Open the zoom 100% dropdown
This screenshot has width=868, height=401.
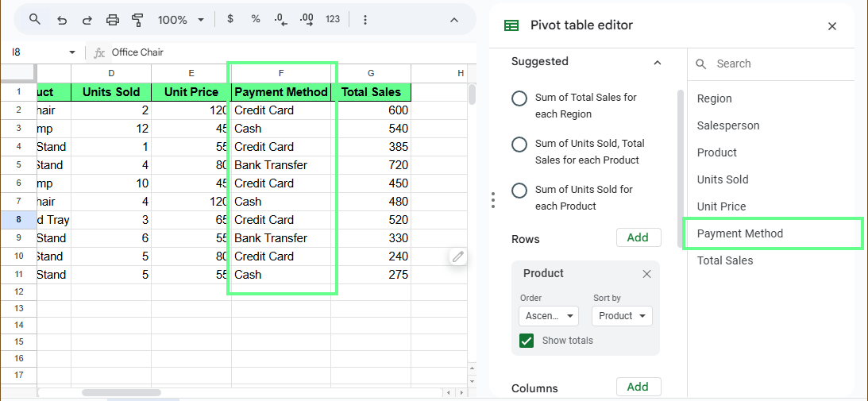click(x=181, y=19)
